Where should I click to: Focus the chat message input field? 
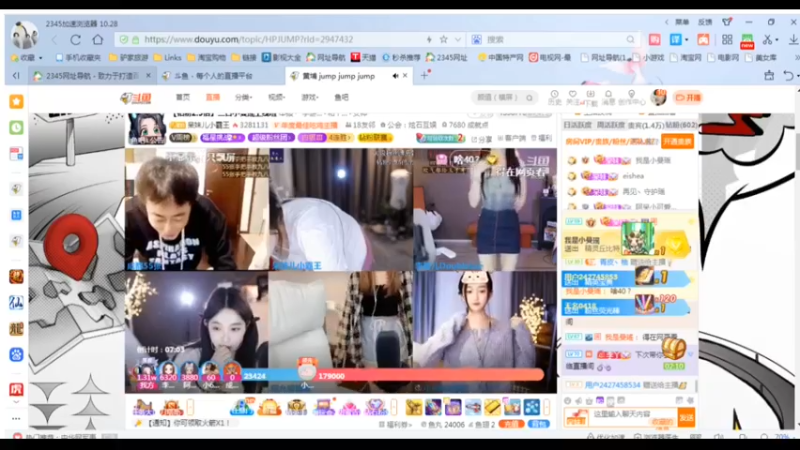pyautogui.click(x=633, y=415)
